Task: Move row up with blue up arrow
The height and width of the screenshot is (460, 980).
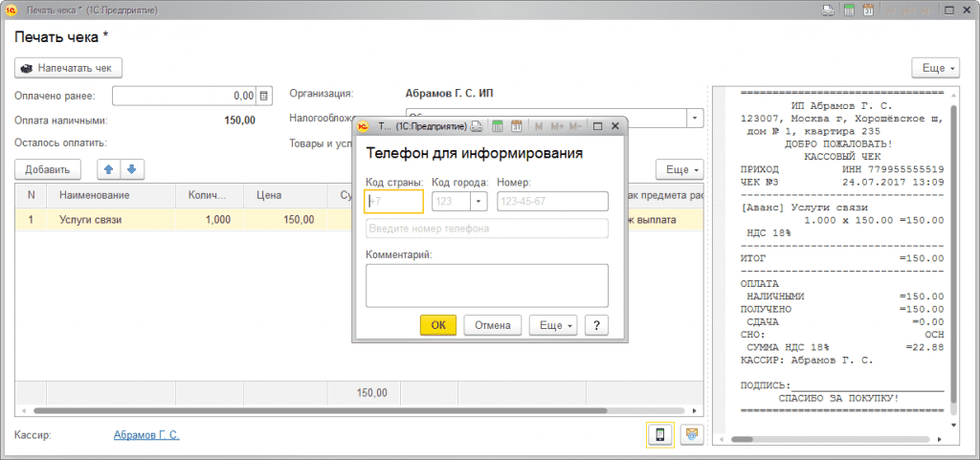Action: [x=108, y=169]
